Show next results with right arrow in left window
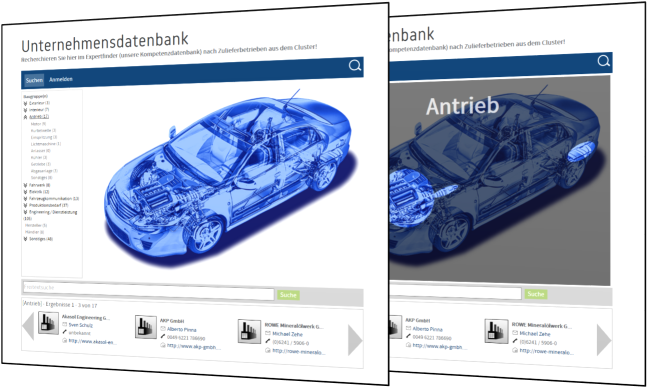Viewport: 647px width, 388px height. (355, 340)
